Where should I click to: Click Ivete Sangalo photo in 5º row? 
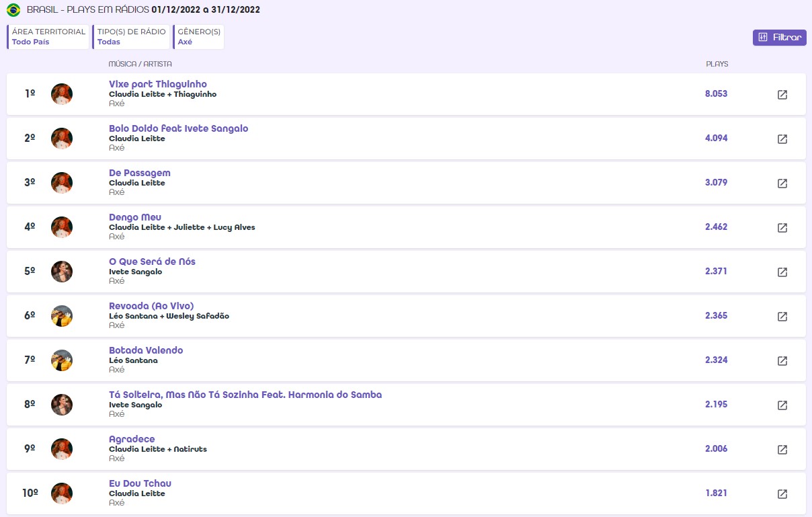[62, 272]
